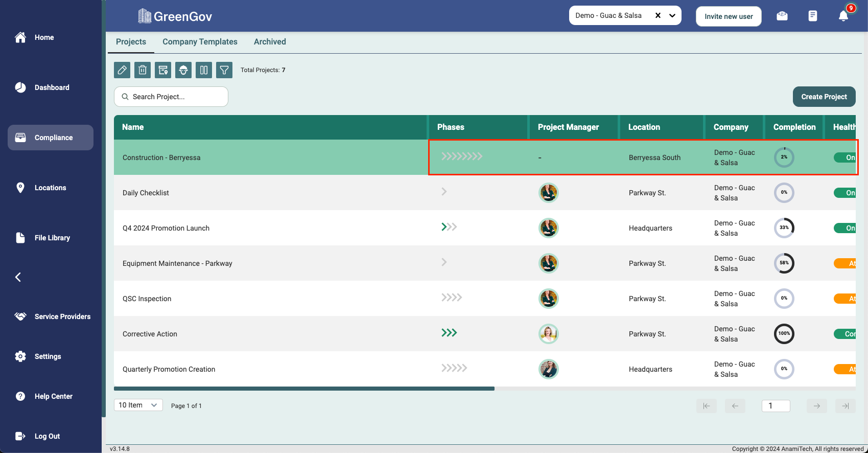Open the funnel filter icon
The width and height of the screenshot is (868, 453).
point(224,70)
